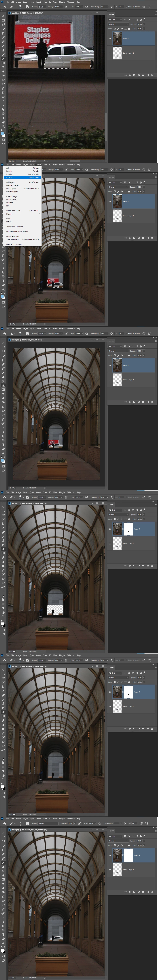Show Layer 1 copy 2 in the 219% window

pyautogui.click(x=110, y=53)
